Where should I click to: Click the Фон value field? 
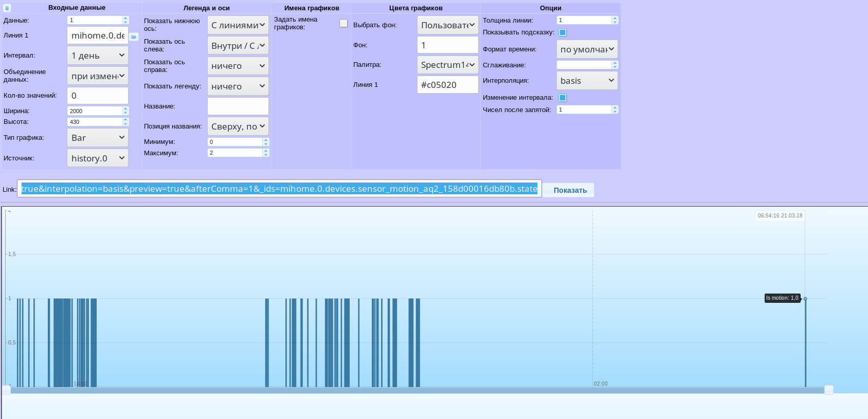pyautogui.click(x=448, y=45)
